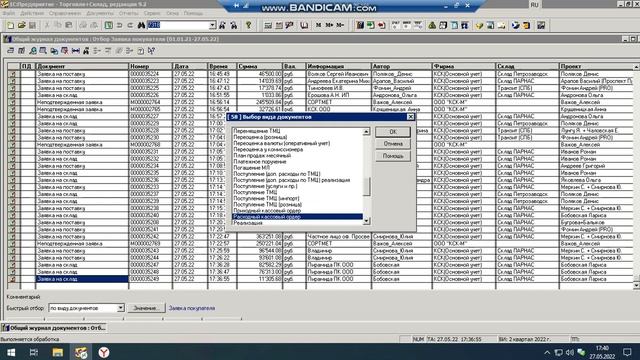
Task: Open the Действия menu
Action: pyautogui.click(x=32, y=13)
